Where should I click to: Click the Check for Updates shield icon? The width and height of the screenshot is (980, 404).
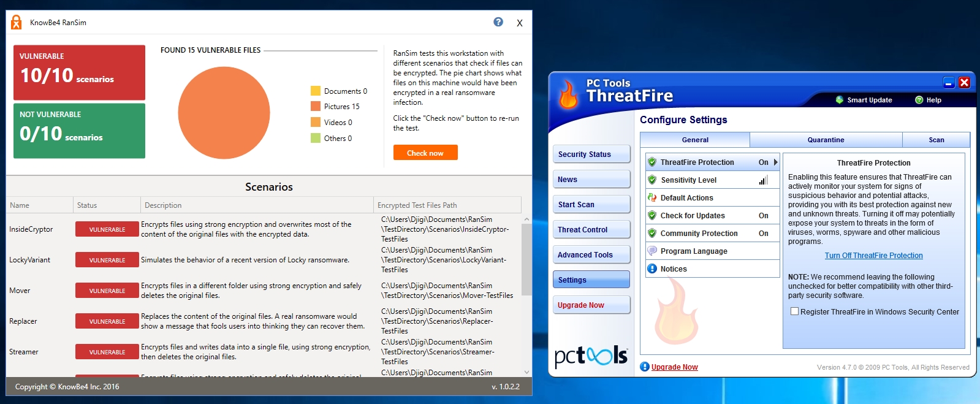point(652,216)
